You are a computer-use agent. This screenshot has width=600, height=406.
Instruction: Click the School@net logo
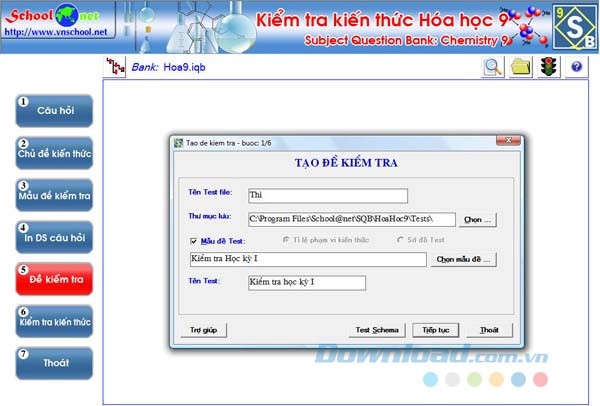pos(54,15)
